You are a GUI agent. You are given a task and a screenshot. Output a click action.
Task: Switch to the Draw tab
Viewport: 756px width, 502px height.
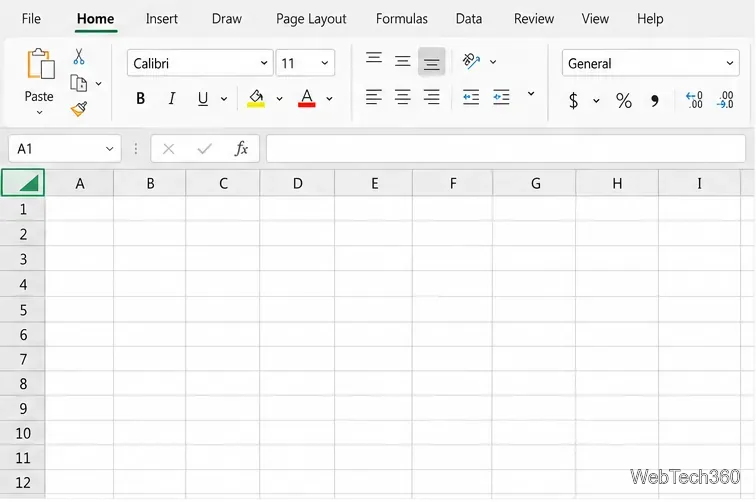point(227,19)
